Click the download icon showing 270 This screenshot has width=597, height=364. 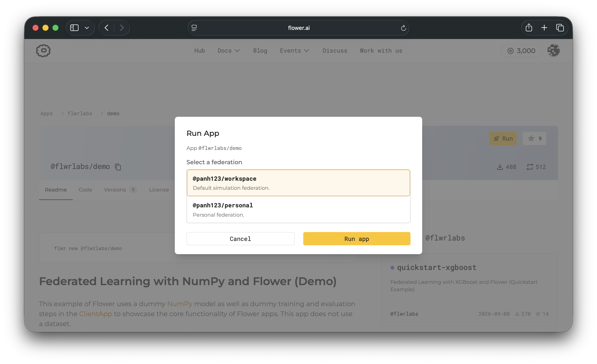coord(517,314)
